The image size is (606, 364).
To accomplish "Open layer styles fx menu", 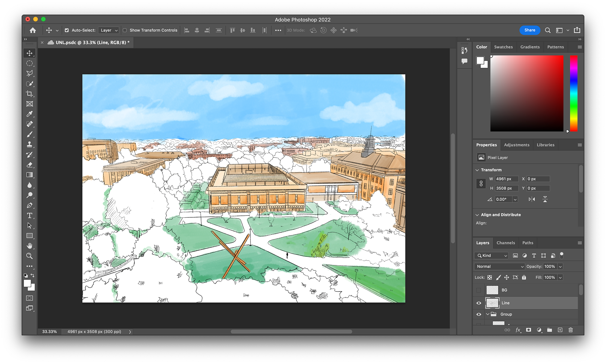I will coord(518,330).
